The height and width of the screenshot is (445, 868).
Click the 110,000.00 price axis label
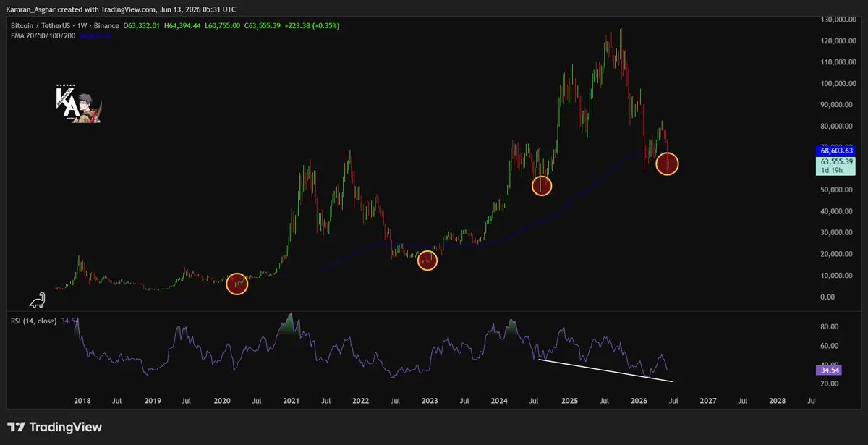(839, 62)
